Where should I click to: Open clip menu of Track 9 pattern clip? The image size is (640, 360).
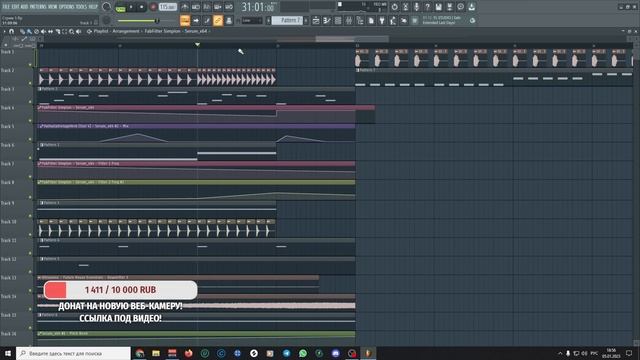(x=41, y=202)
